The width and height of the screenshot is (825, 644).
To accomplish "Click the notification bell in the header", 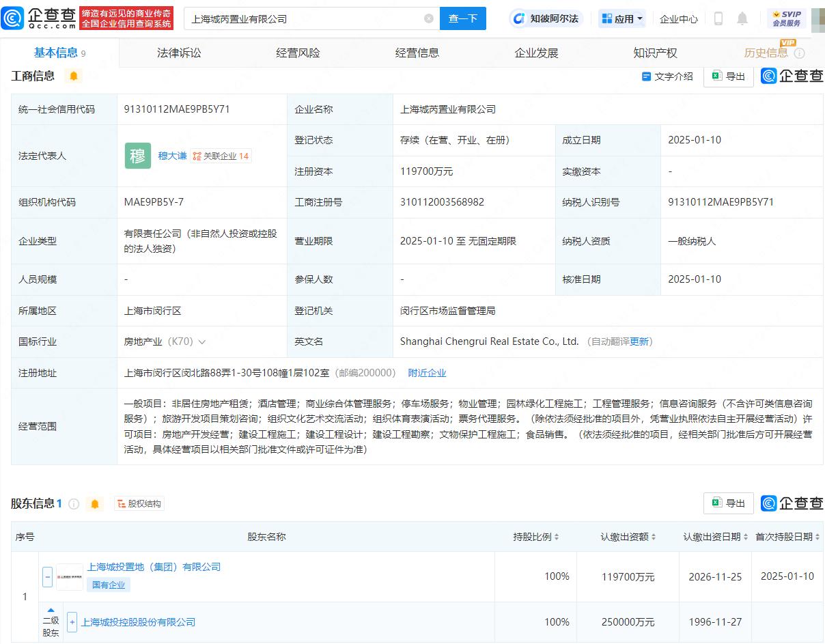I will point(742,18).
